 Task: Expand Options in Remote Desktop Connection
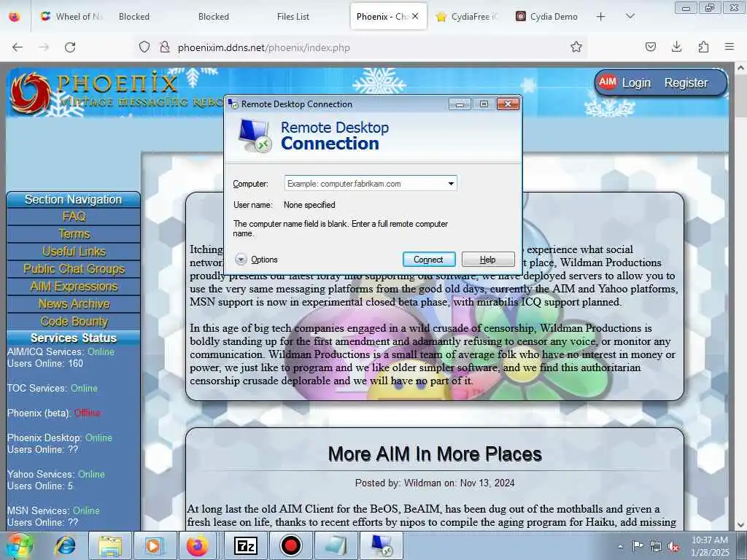256,260
